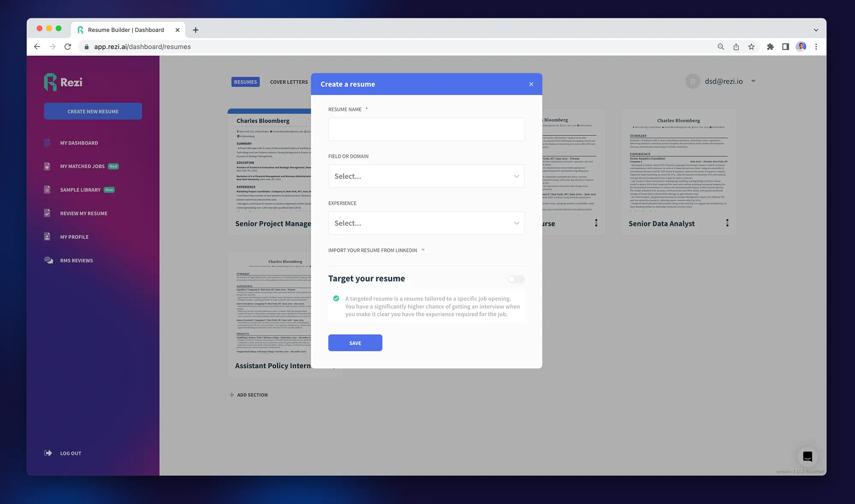855x504 pixels.
Task: Click the browser zoom magnifier icon
Action: tap(721, 47)
